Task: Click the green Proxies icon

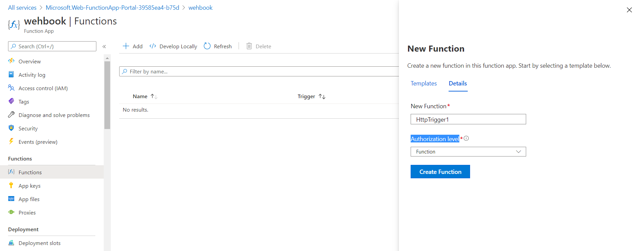Action: click(11, 212)
